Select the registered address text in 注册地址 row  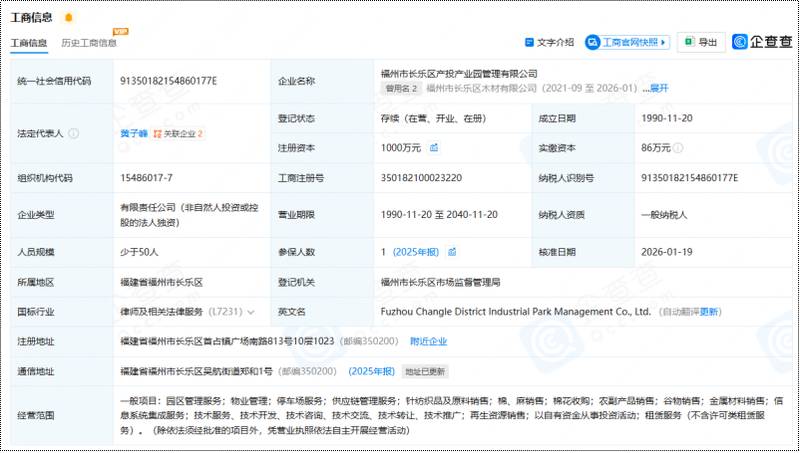tap(227, 341)
